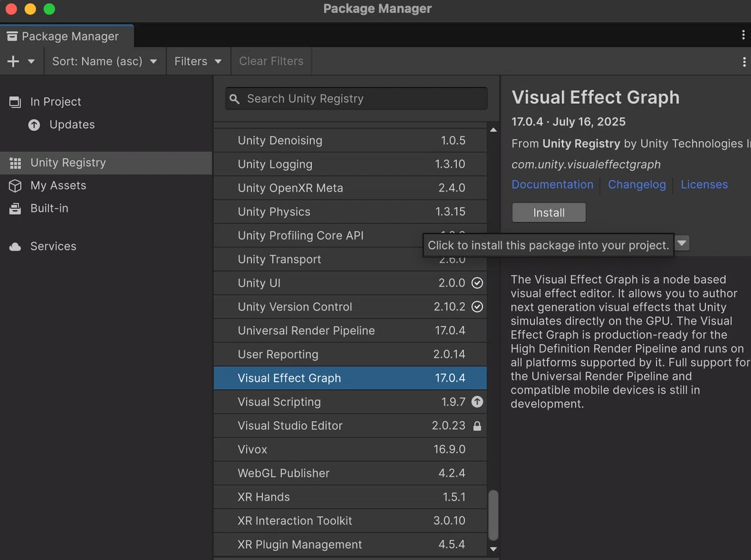Select My Assets in the sidebar

pyautogui.click(x=106, y=186)
